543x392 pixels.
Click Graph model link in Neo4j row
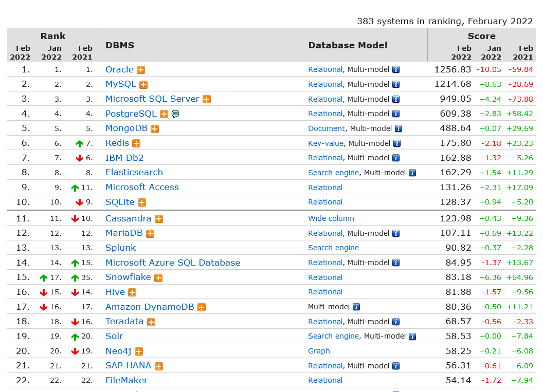[319, 351]
